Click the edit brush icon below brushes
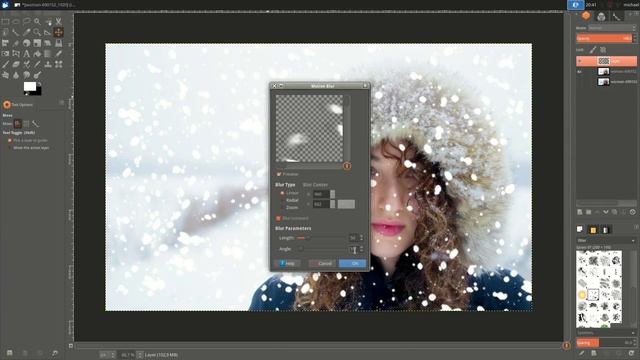Image resolution: width=640 pixels, height=360 pixels. [582, 353]
